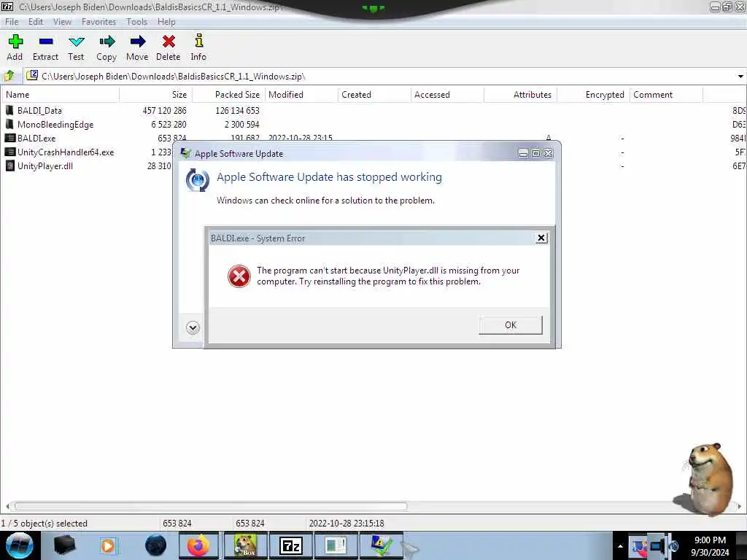The height and width of the screenshot is (560, 747).
Task: Click the Test checkmark icon
Action: point(76,42)
